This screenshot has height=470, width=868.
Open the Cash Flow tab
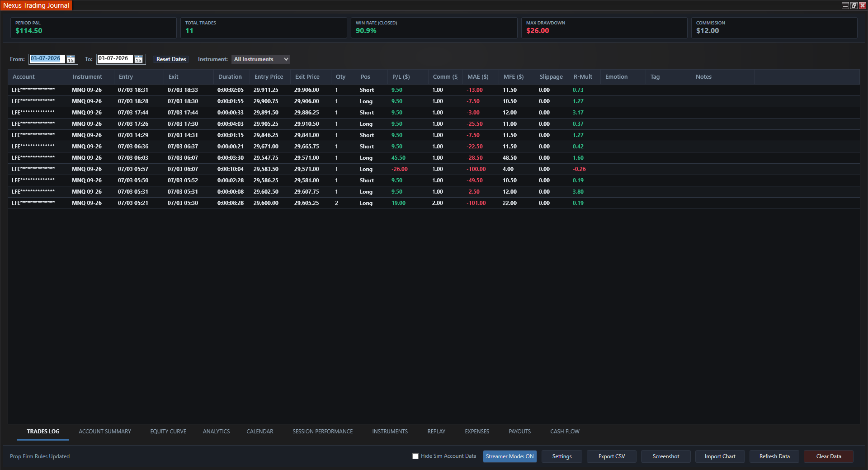(565, 432)
